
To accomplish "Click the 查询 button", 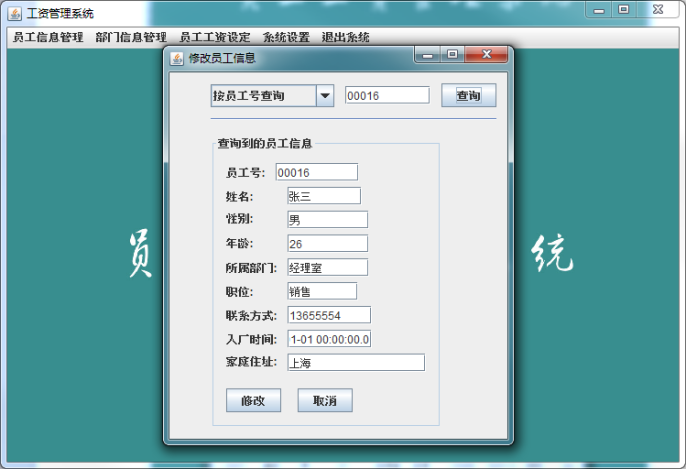I will click(x=468, y=95).
